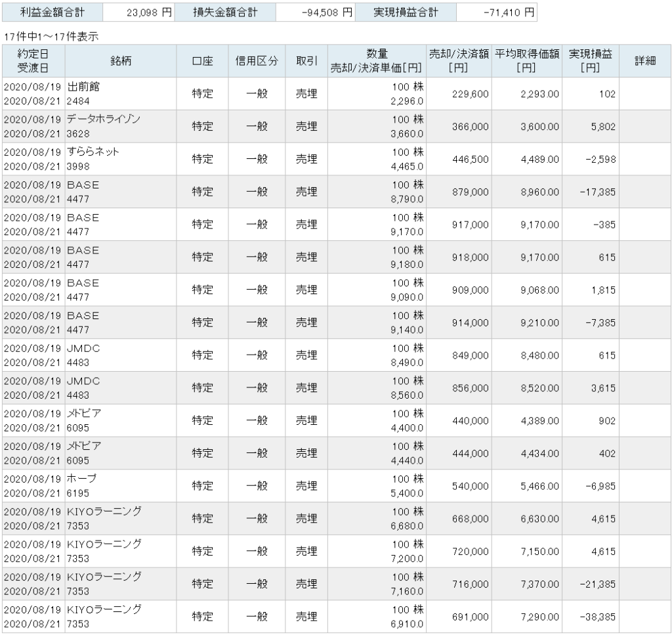
Task: Click the 720,000 KIYOラーニング settlement amount
Action: pyautogui.click(x=470, y=551)
